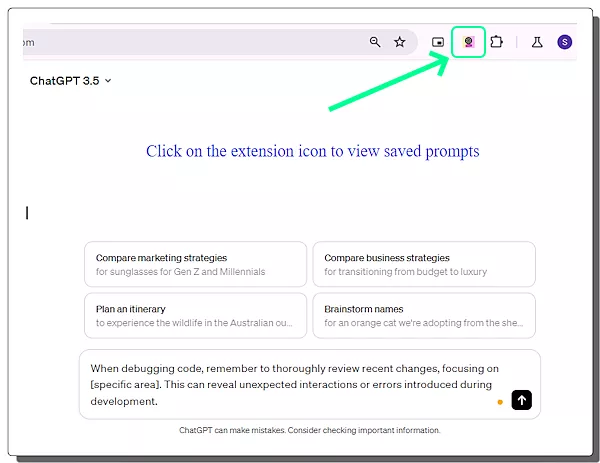Choose the Brainstorm names suggestion card

(424, 316)
